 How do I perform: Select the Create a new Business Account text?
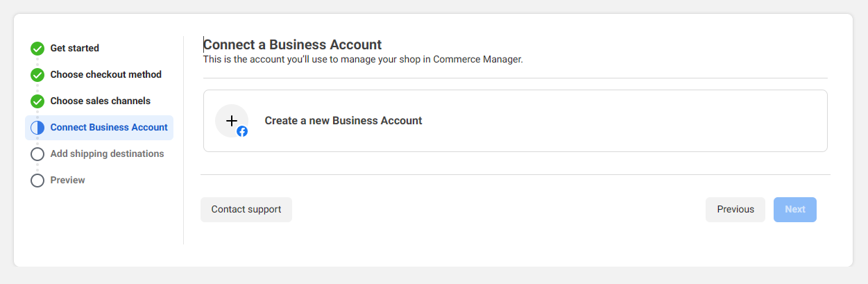tap(343, 121)
